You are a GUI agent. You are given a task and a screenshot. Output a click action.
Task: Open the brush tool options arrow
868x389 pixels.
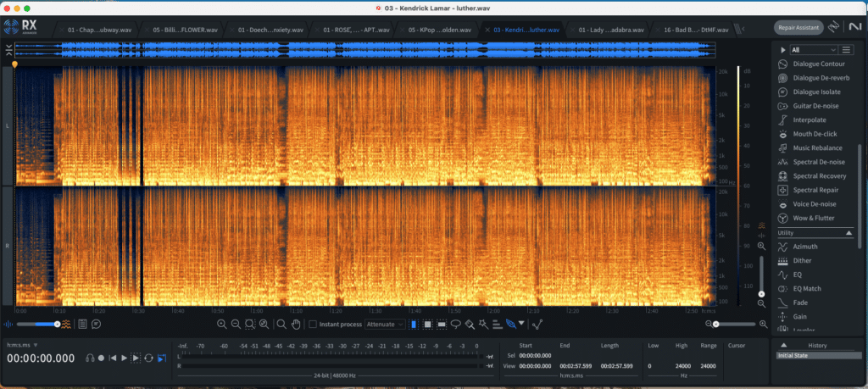pos(521,324)
